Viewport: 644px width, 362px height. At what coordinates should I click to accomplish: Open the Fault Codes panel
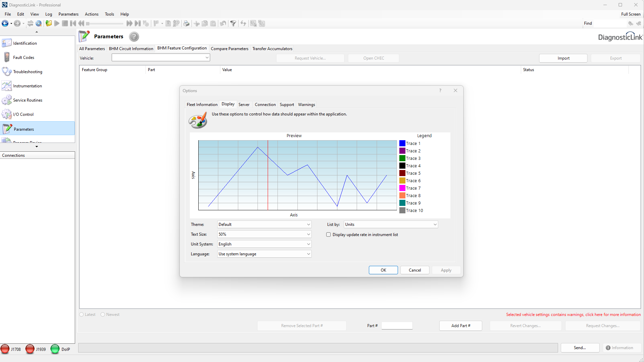[x=24, y=58]
